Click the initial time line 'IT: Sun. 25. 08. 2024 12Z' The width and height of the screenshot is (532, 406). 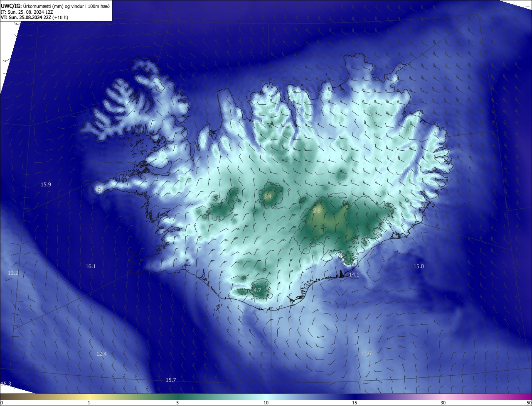27,12
